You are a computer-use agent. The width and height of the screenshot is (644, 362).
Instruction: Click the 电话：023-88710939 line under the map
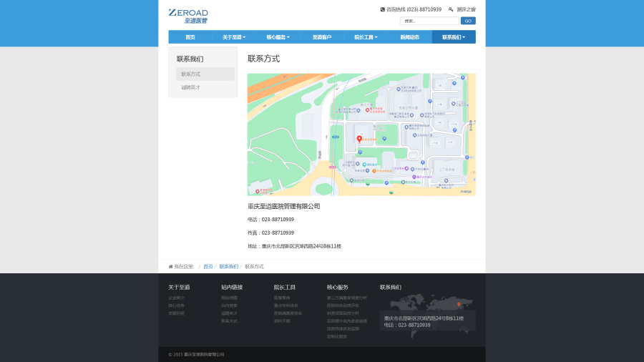270,220
